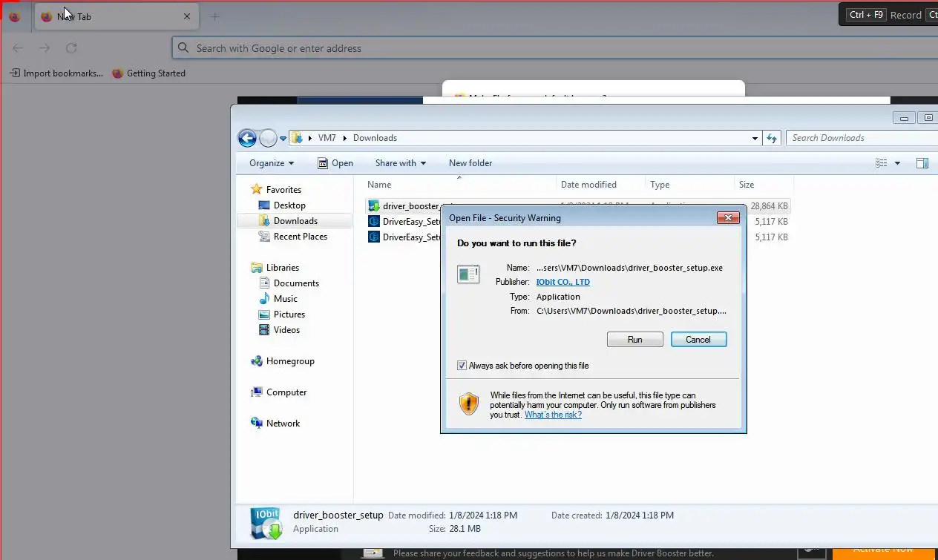Open the Documents library
The height and width of the screenshot is (560, 938).
tap(296, 283)
